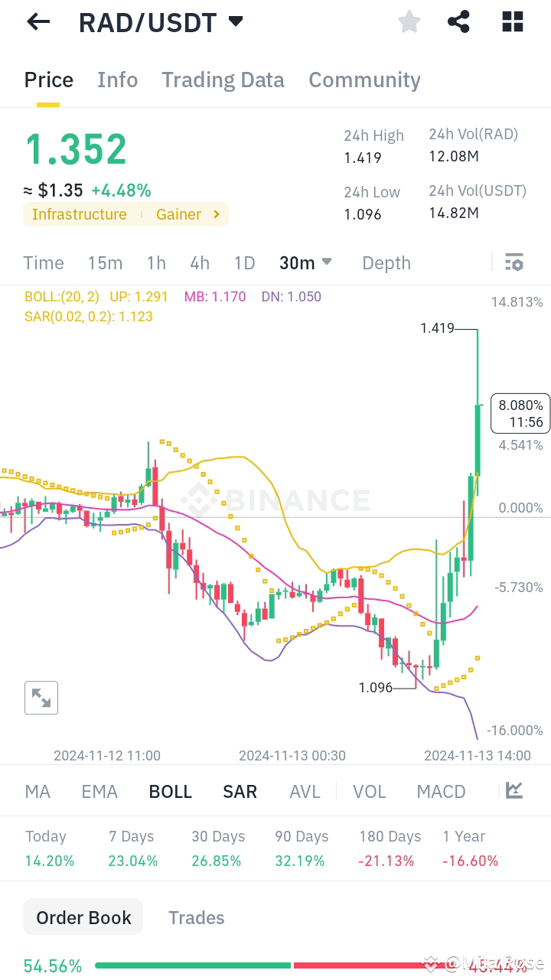551x980 pixels.
Task: Toggle the EMA indicator on
Action: click(99, 791)
